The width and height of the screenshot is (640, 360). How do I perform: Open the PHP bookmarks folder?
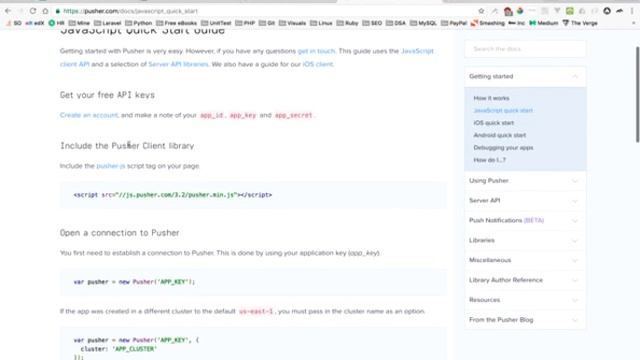click(x=245, y=23)
